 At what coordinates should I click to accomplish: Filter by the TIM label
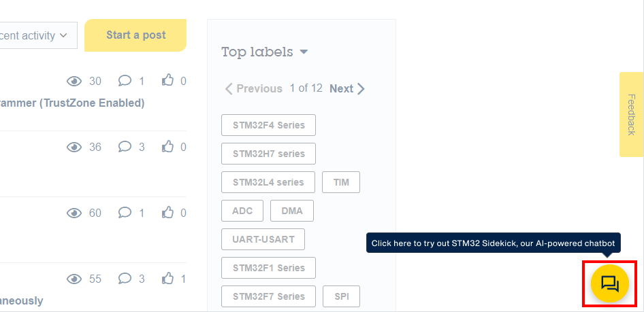pos(340,182)
